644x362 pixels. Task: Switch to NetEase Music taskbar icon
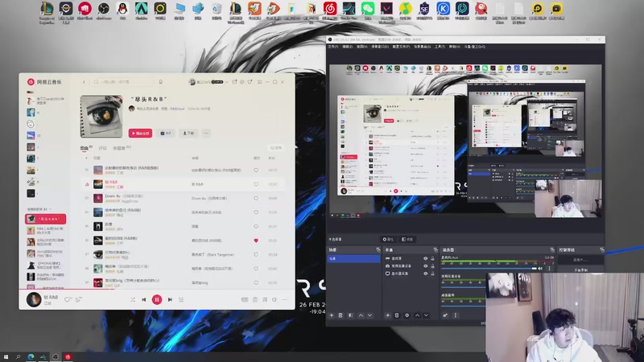click(x=68, y=357)
